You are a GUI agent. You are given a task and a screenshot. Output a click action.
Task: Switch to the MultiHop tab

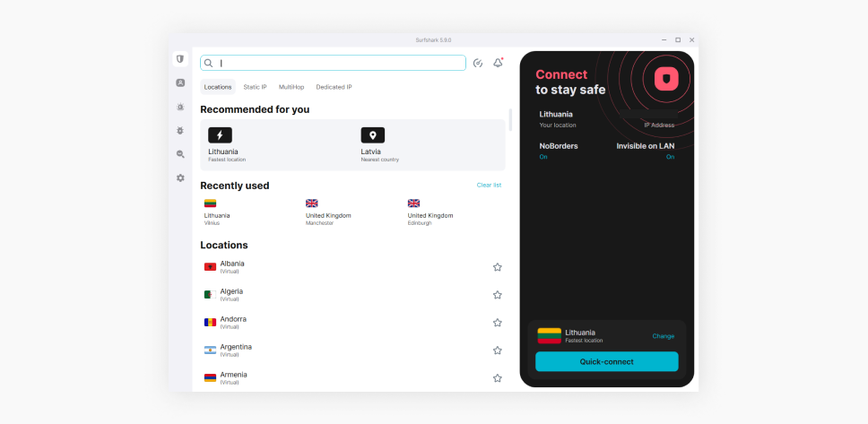click(291, 87)
